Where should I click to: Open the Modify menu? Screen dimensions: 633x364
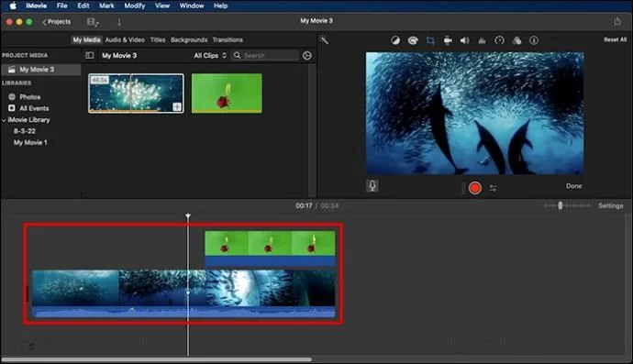pyautogui.click(x=135, y=6)
